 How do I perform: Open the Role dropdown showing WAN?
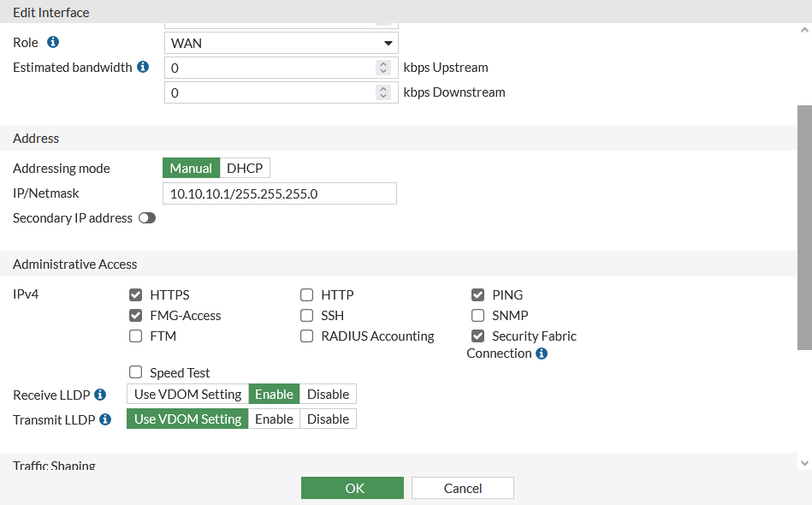pyautogui.click(x=281, y=43)
